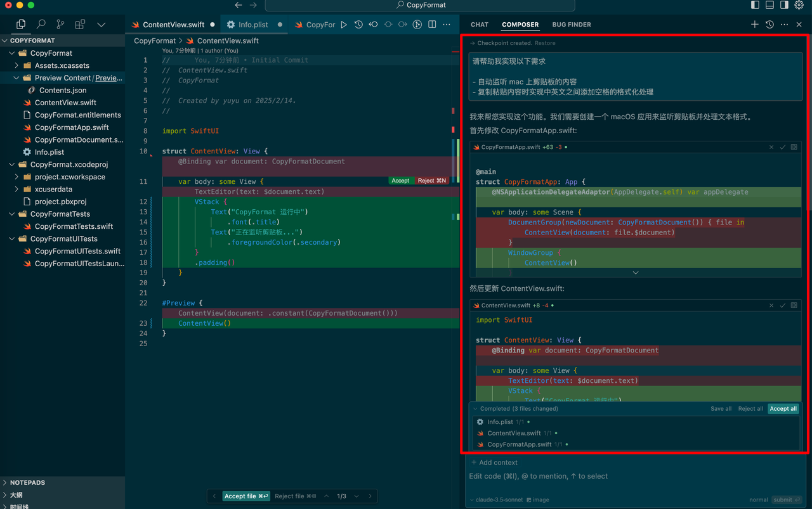Accept ContentView.swift diff block with checkmark
This screenshot has height=509, width=812.
[783, 306]
